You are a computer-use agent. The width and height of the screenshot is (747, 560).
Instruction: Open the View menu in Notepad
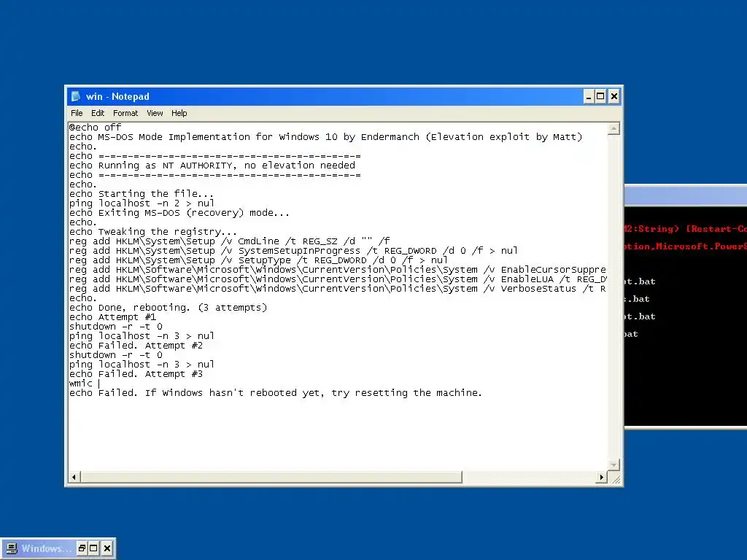pyautogui.click(x=155, y=113)
